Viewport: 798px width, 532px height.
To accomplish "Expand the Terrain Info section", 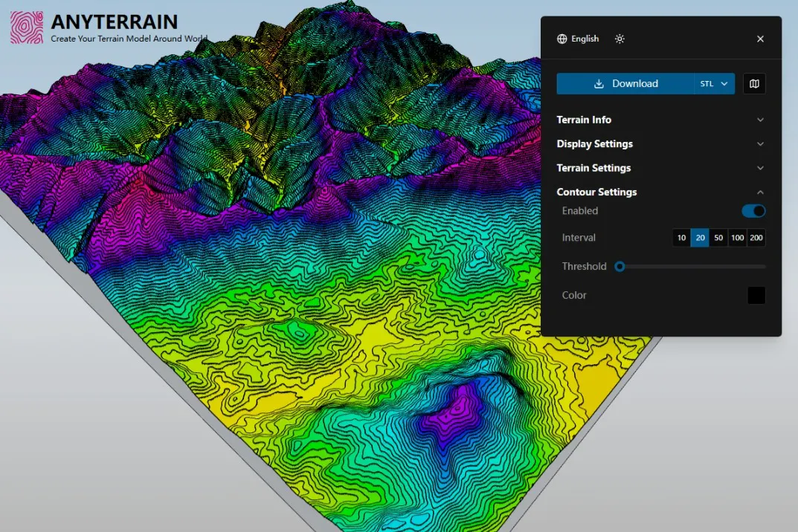I will pos(660,120).
